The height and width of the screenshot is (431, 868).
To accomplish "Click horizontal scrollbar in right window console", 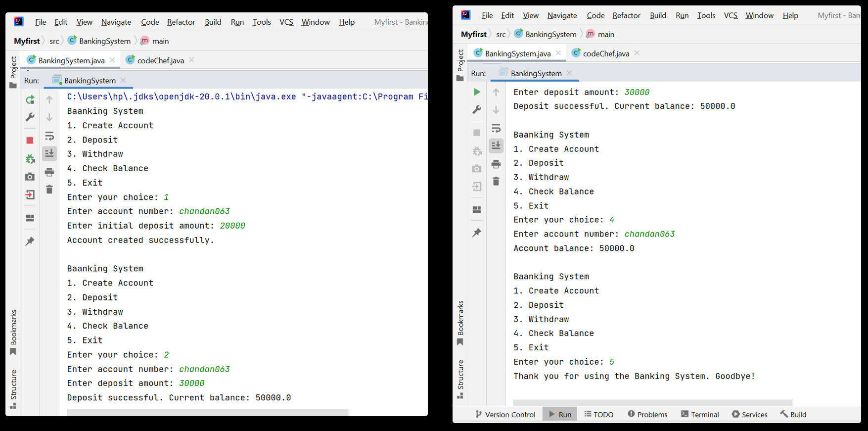I will (653, 402).
